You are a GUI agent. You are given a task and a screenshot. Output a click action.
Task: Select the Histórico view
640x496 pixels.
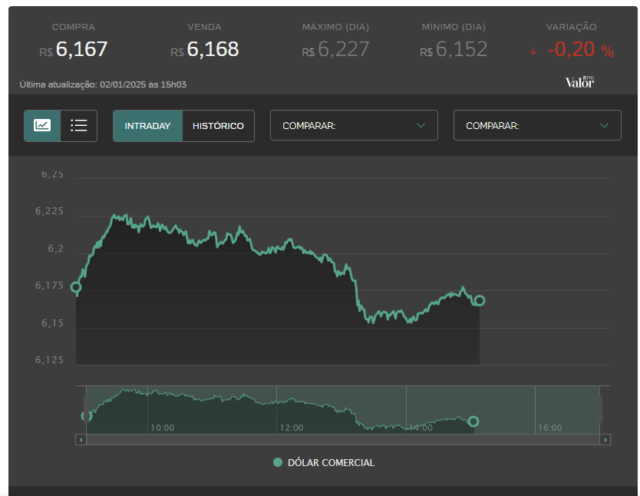pos(218,126)
